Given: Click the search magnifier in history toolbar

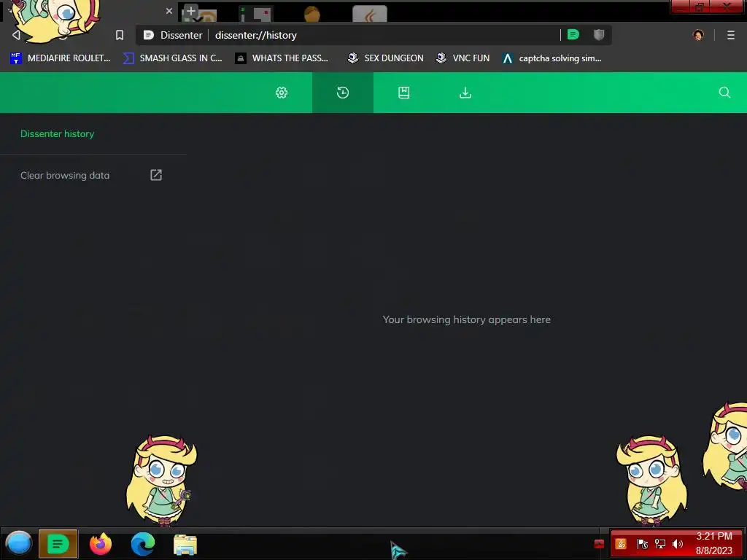Looking at the screenshot, I should [724, 93].
